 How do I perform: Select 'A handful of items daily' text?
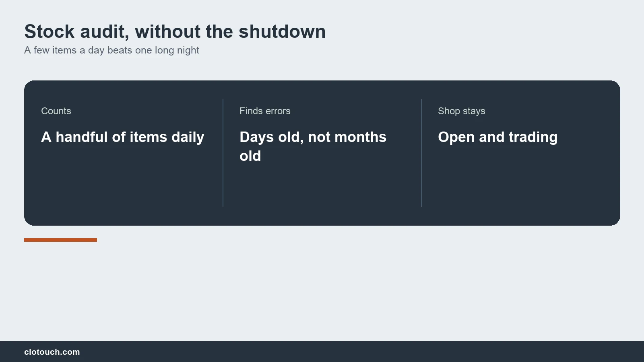point(123,137)
